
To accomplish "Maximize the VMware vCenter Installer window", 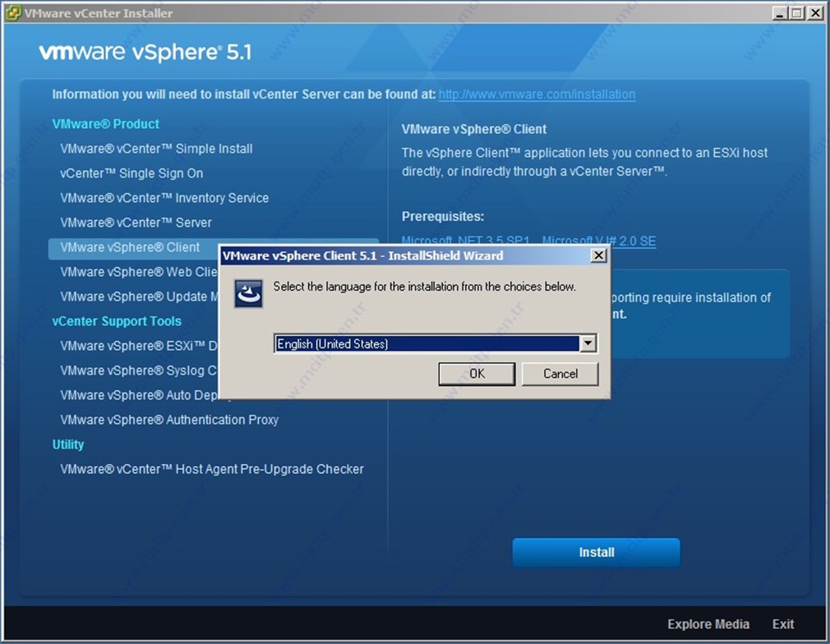I will tap(796, 13).
